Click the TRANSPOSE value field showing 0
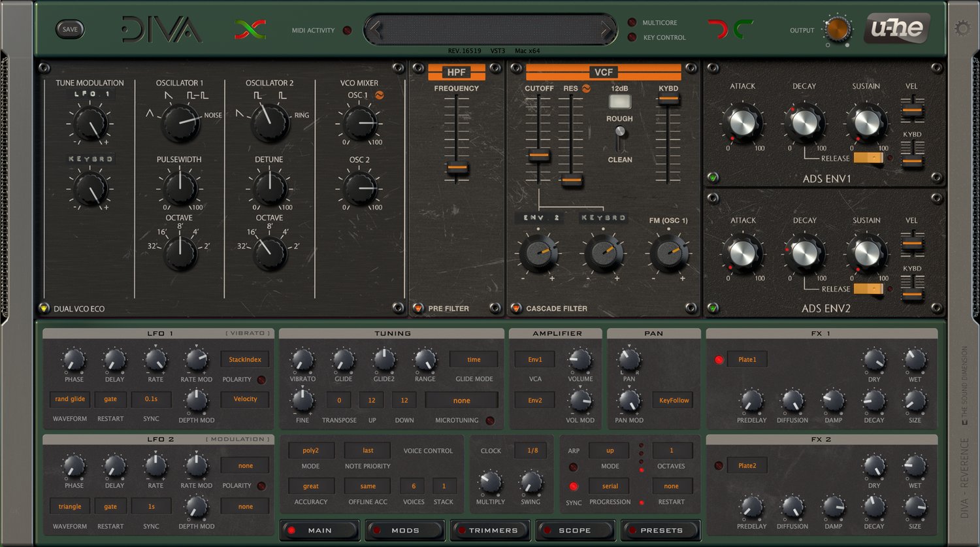 (339, 401)
